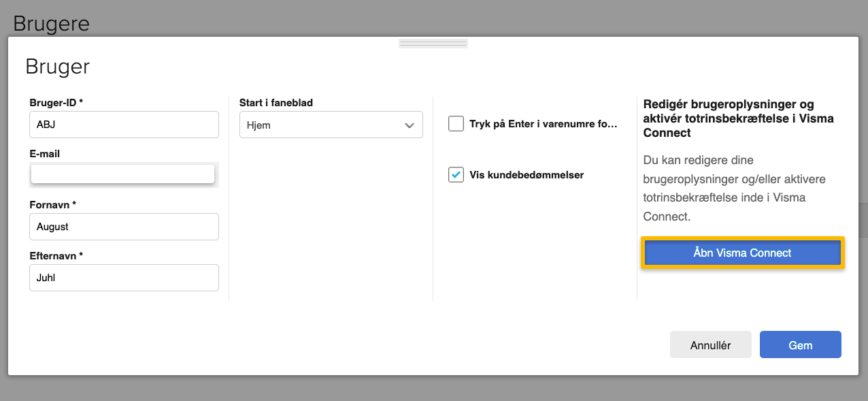Click the drag handle above the dialog
Image resolution: width=868 pixels, height=401 pixels.
[x=433, y=42]
